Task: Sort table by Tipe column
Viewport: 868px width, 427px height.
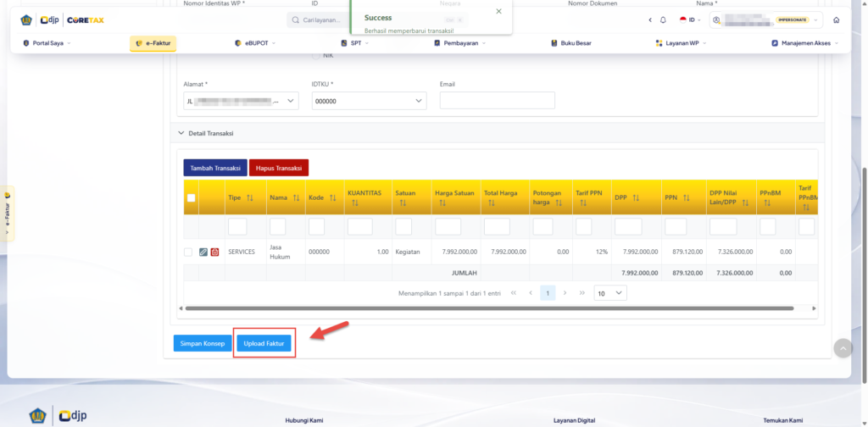Action: click(250, 198)
